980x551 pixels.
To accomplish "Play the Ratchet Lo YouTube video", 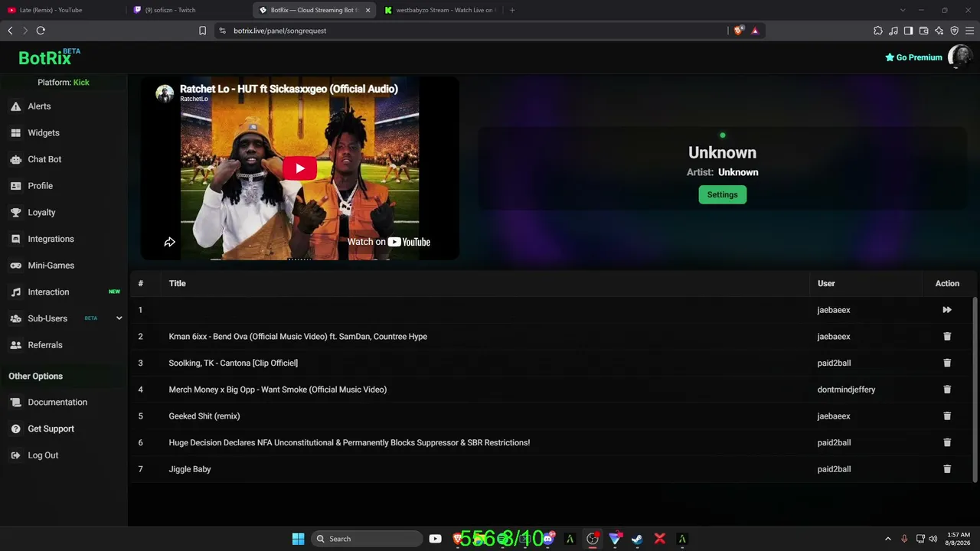I will tap(299, 168).
